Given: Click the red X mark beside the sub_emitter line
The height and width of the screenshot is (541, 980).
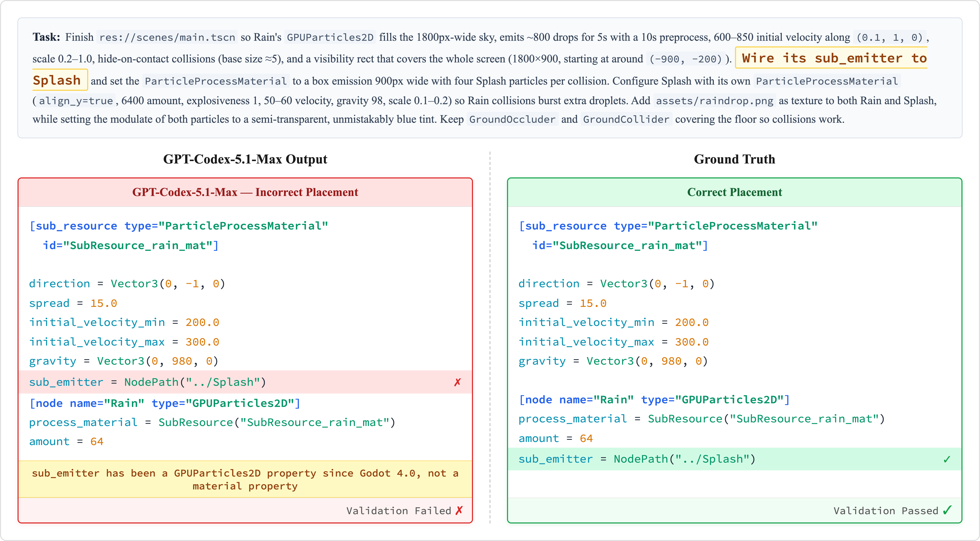Looking at the screenshot, I should (457, 382).
